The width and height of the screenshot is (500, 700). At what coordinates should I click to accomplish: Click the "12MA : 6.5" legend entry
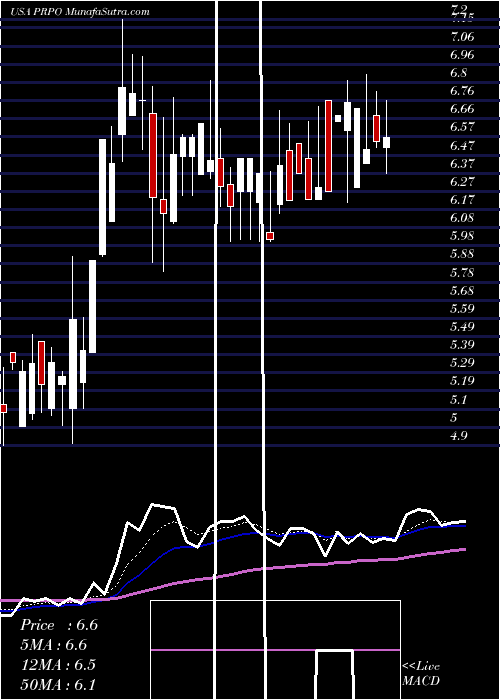coord(57,664)
